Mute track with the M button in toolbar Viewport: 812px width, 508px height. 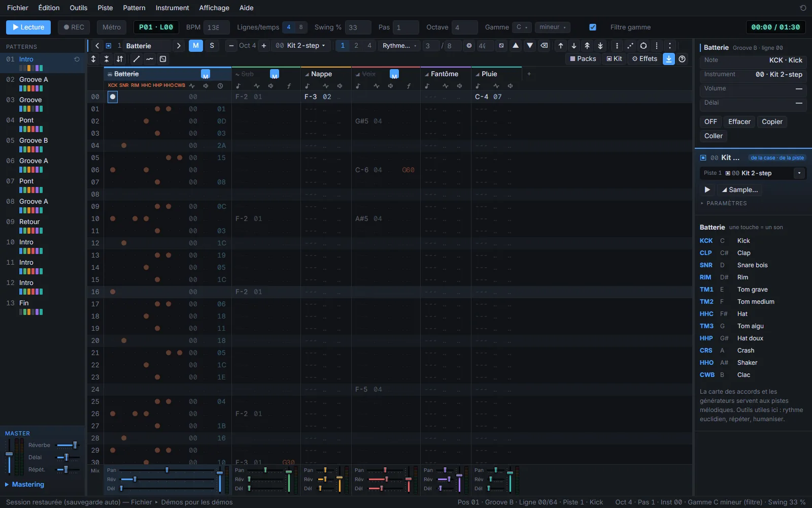click(196, 46)
